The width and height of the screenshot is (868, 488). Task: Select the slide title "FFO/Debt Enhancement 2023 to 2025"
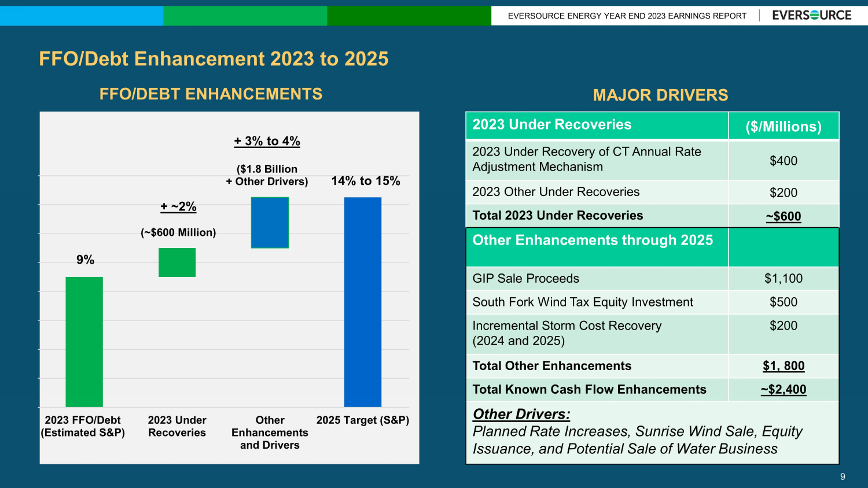coord(214,59)
